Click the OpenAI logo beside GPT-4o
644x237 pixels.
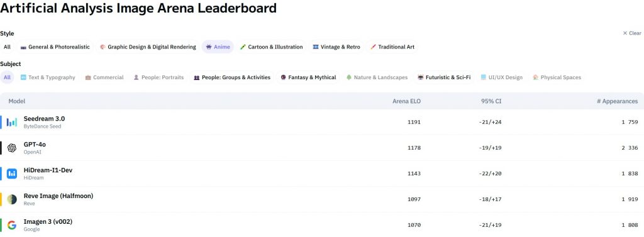tap(12, 148)
